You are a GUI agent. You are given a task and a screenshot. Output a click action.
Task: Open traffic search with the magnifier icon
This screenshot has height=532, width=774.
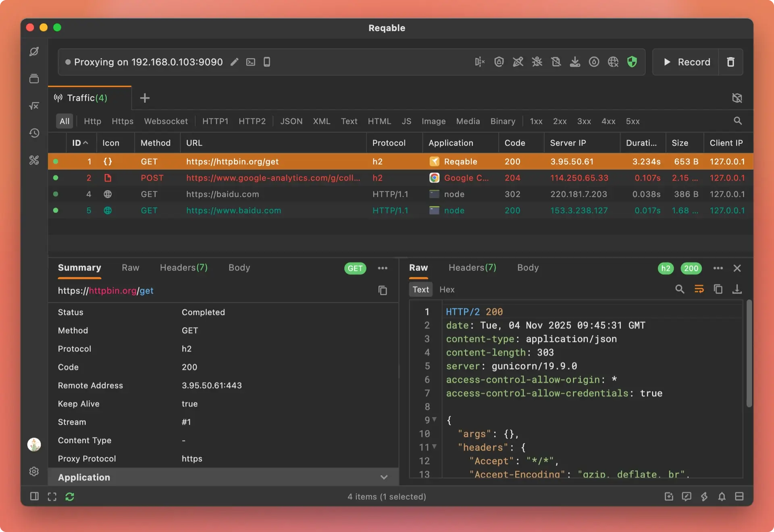tap(737, 121)
